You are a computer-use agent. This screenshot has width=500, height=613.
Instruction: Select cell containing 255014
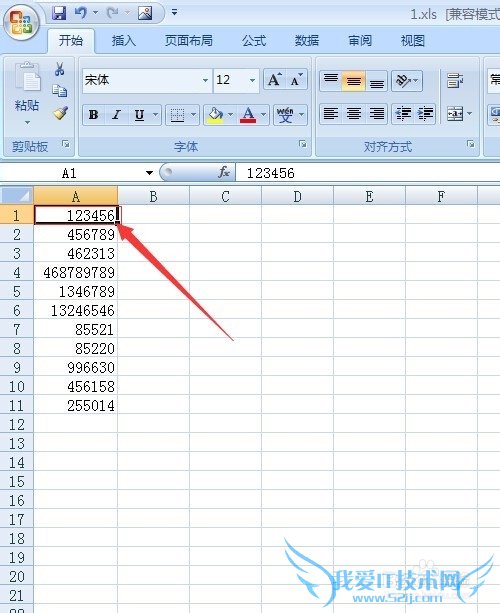75,405
